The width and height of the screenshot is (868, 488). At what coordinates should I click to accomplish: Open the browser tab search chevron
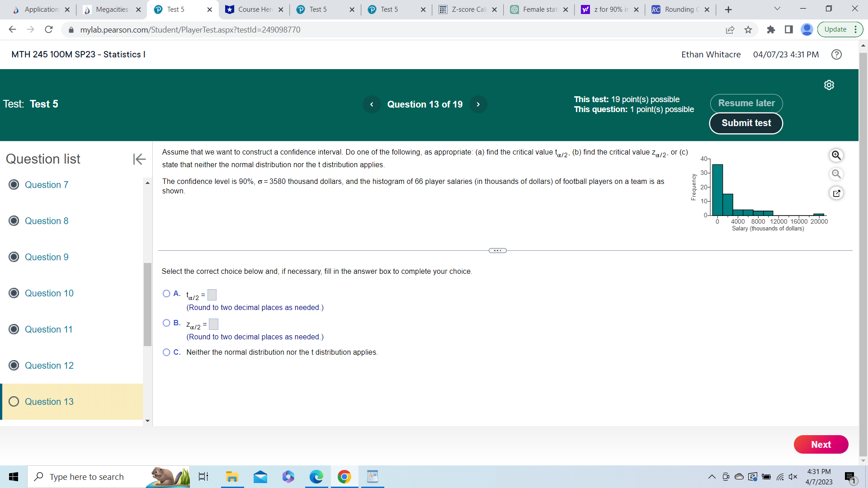coord(777,9)
